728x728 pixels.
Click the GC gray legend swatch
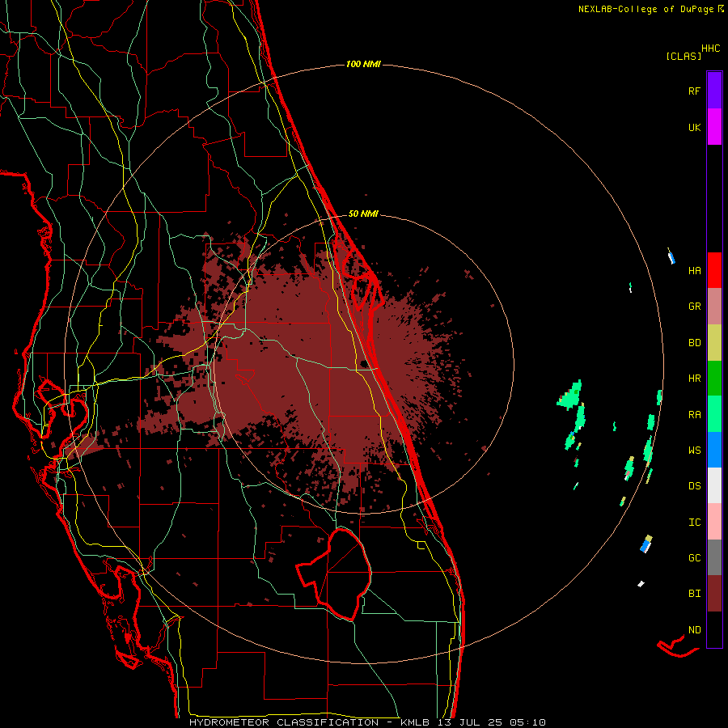click(714, 557)
